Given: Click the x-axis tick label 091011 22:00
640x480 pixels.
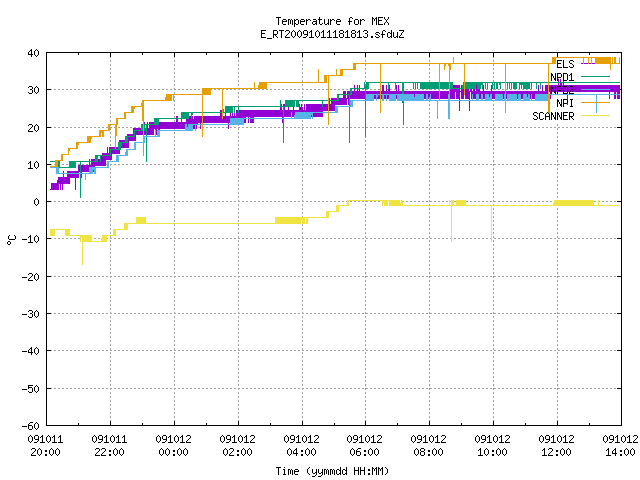Looking at the screenshot, I should (x=109, y=446).
